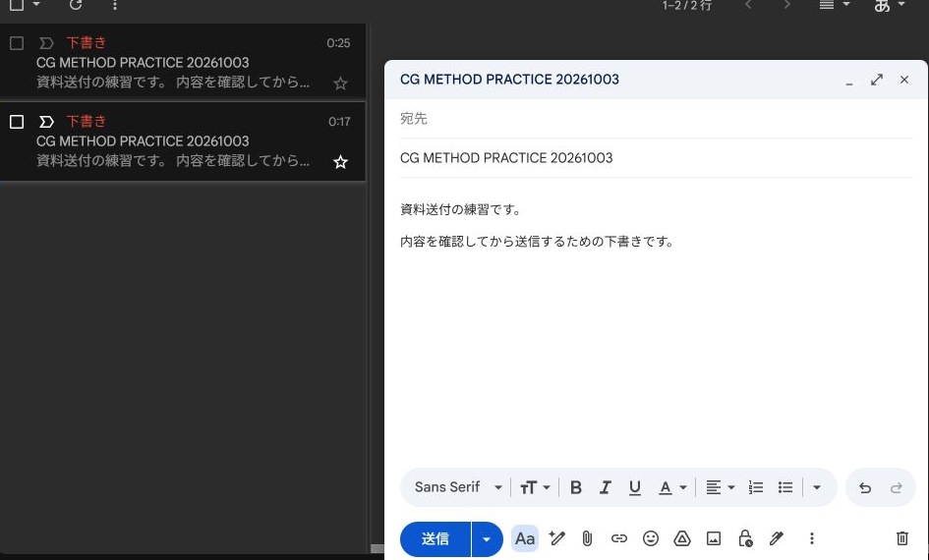Open the draft saved at 0:17
Image resolution: width=929 pixels, height=560 pixels.
[183, 140]
